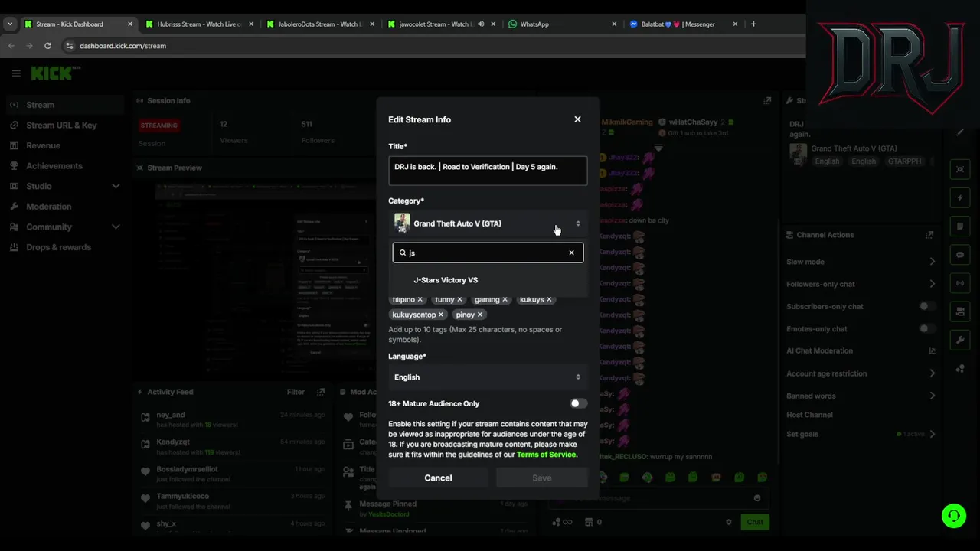Screen dimensions: 980x551
Task: Open the Terms of Service link
Action: click(546, 455)
